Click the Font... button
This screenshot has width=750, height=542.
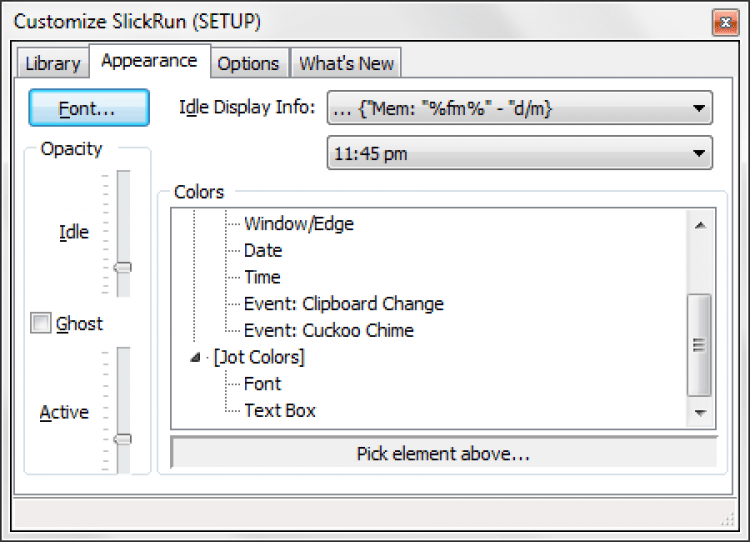[88, 108]
